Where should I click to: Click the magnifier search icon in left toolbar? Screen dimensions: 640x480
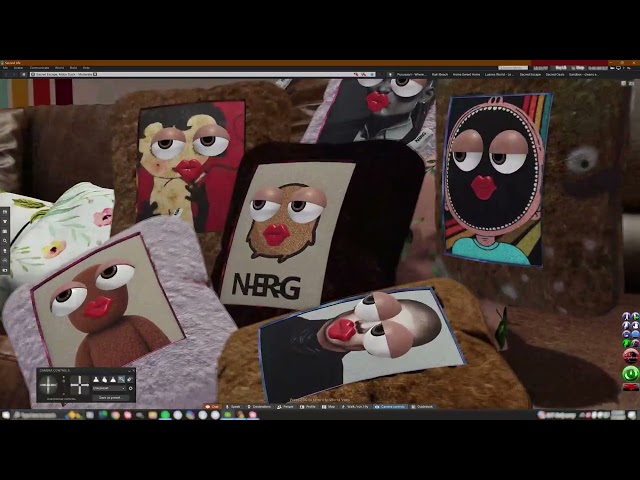tap(5, 241)
